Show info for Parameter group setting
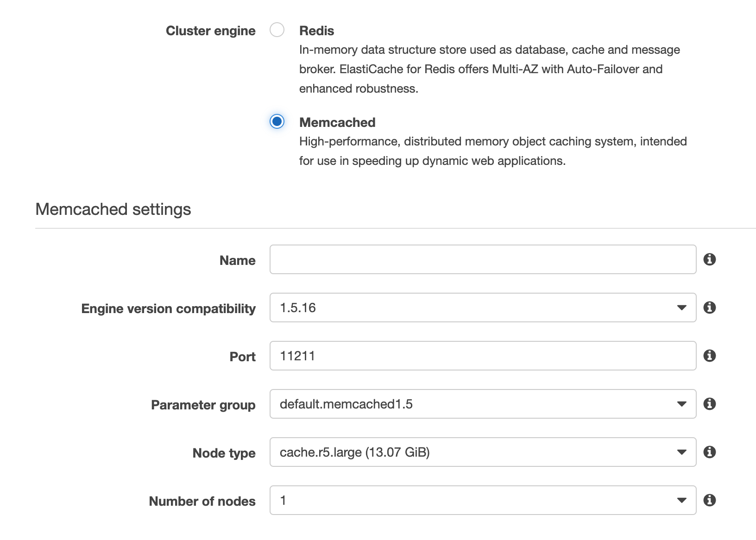Screen dimensions: 756x540 709,404
